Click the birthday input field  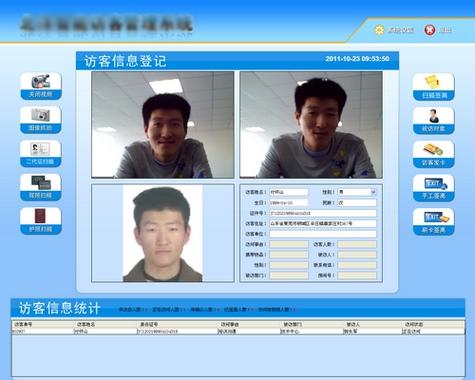click(x=289, y=202)
